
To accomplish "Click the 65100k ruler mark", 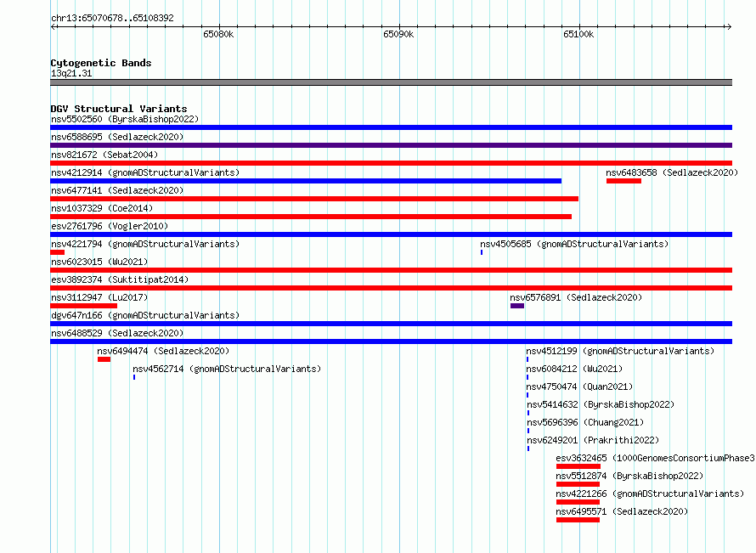I will tap(578, 34).
